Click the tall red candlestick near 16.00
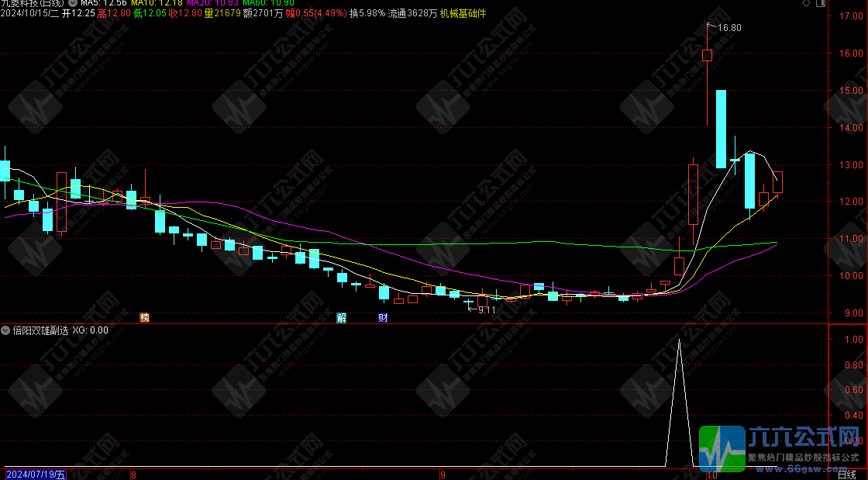The height and width of the screenshot is (480, 868). click(707, 55)
